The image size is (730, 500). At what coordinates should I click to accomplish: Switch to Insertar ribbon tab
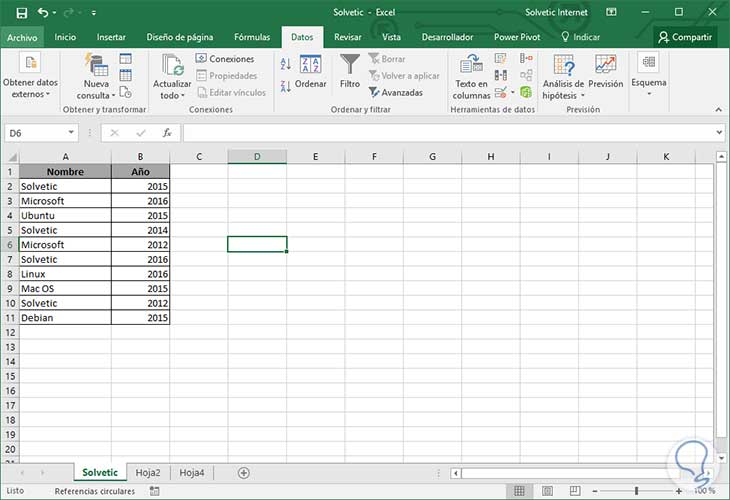tap(111, 37)
